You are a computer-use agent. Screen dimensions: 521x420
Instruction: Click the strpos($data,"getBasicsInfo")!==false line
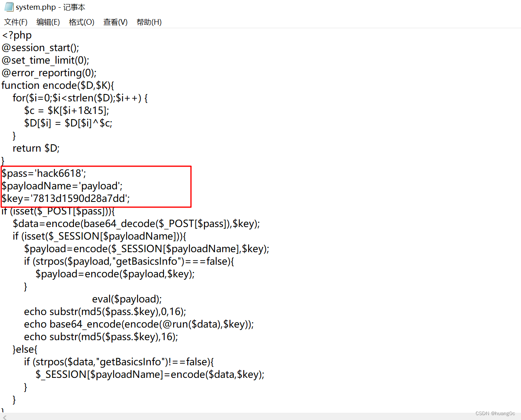(x=119, y=362)
